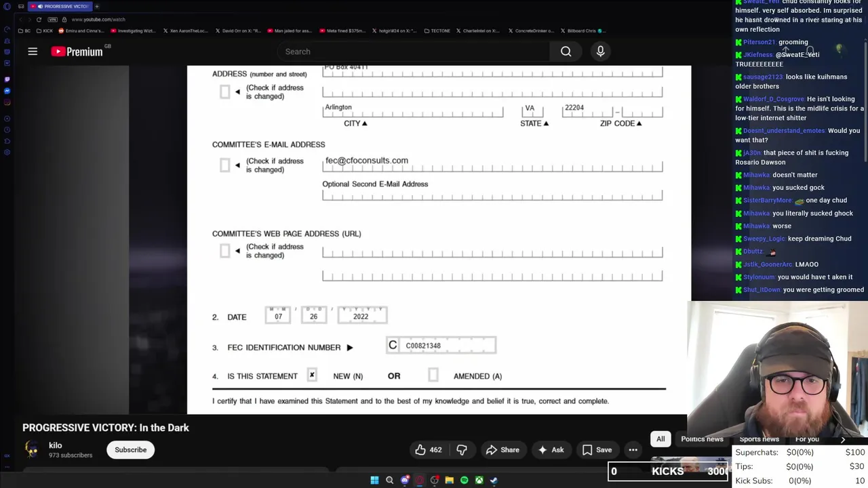
Task: Open history clock icon in sidebar
Action: [7, 130]
